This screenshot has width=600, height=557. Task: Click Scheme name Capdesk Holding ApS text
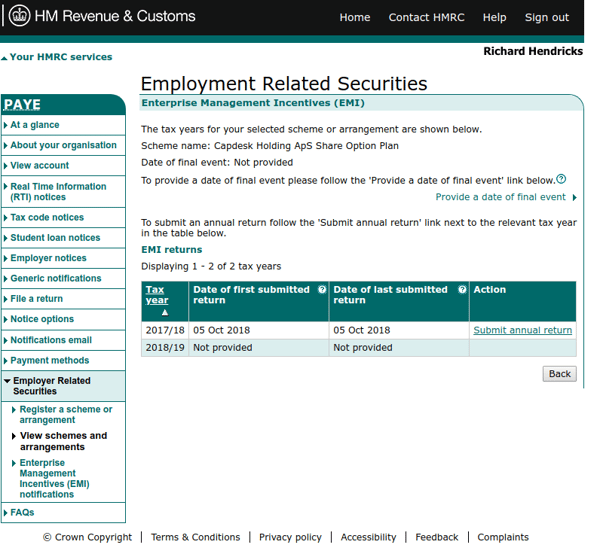coord(270,146)
